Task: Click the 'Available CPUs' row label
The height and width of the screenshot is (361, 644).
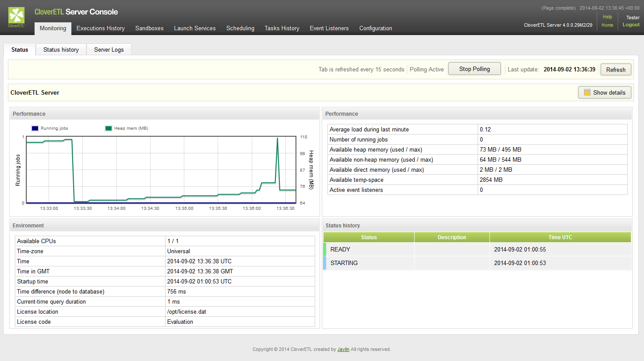Action: tap(36, 241)
